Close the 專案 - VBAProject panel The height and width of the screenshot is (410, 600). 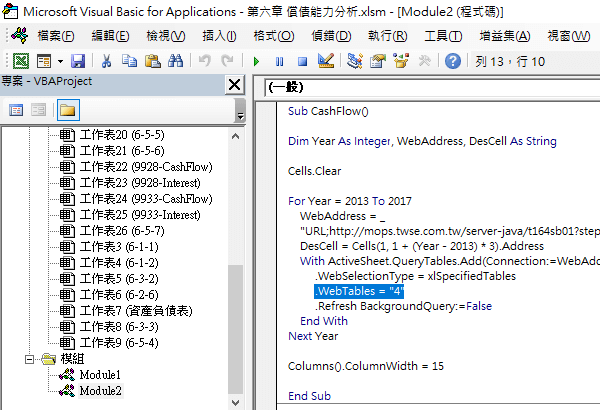(x=234, y=84)
